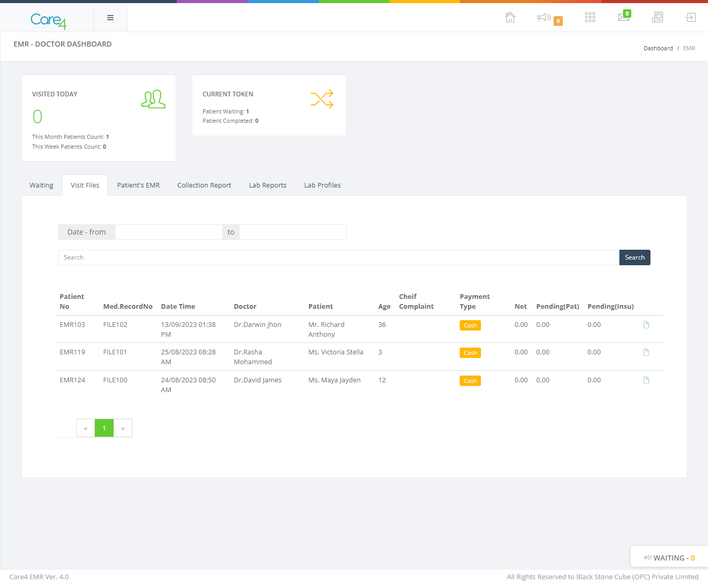Toggle the hamburger sidebar menu
708x588 pixels.
click(110, 18)
